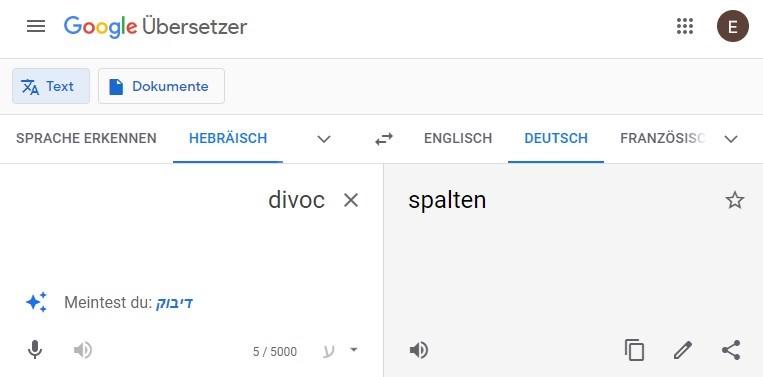This screenshot has height=377, width=763.
Task: Open the account avatar E
Action: click(732, 26)
